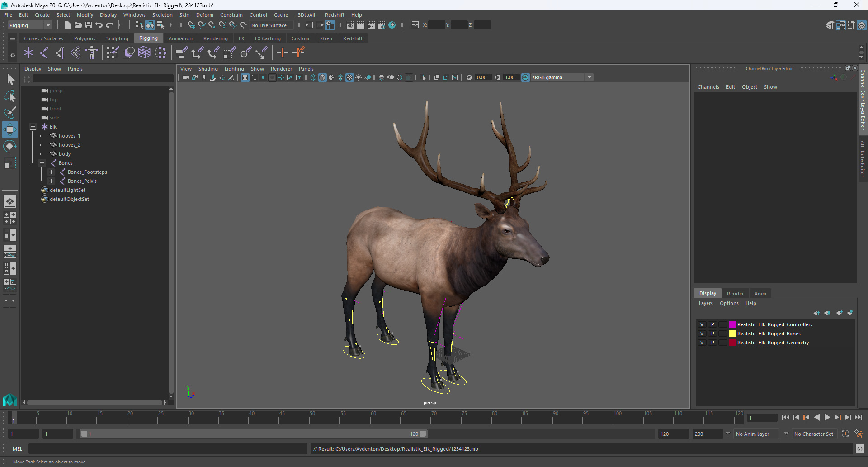
Task: Open the Rigging menu set dropdown
Action: pyautogui.click(x=47, y=25)
